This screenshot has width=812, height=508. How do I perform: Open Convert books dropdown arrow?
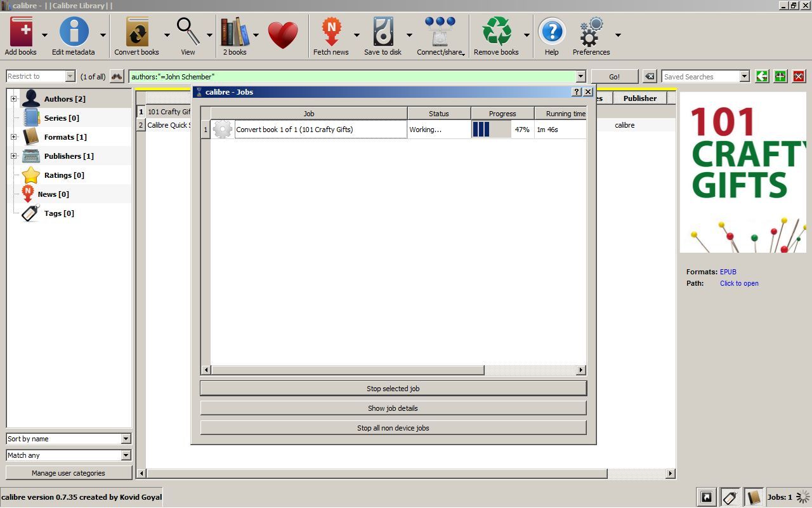point(167,36)
